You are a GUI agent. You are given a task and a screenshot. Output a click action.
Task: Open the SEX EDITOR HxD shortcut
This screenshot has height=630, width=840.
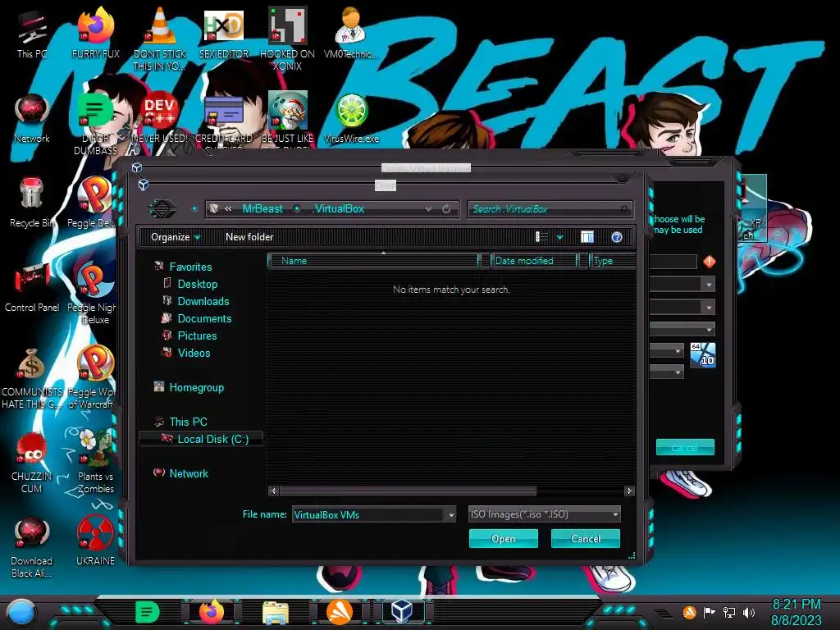pos(224,33)
